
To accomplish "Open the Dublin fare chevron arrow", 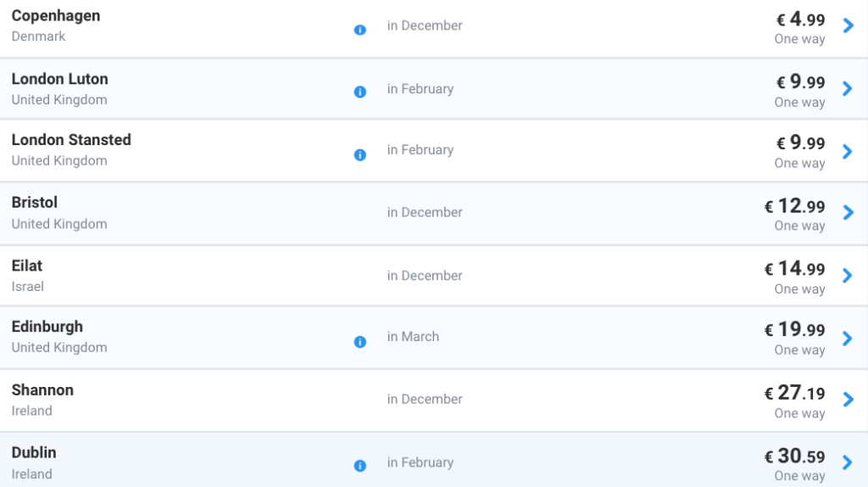I will [x=848, y=462].
